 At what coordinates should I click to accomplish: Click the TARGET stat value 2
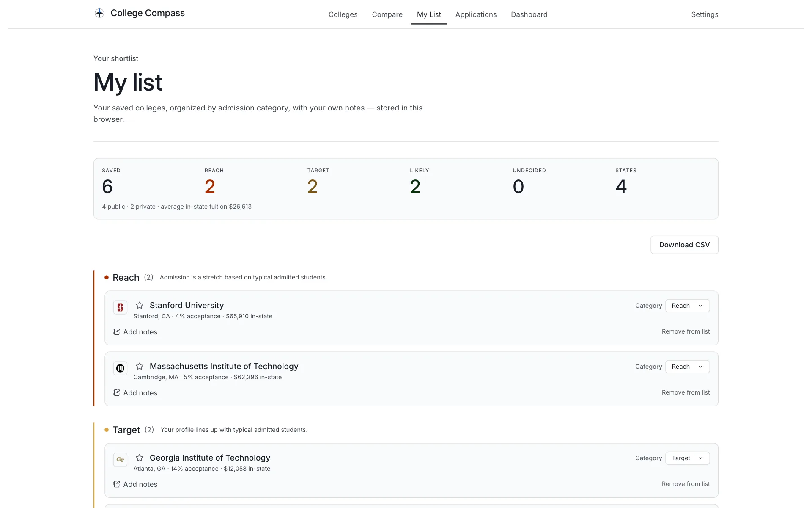point(313,187)
